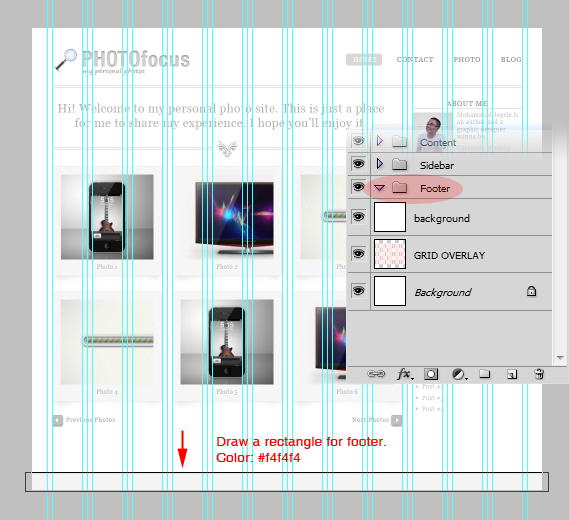
Task: Click the link layers icon in Layers panel
Action: click(x=376, y=374)
